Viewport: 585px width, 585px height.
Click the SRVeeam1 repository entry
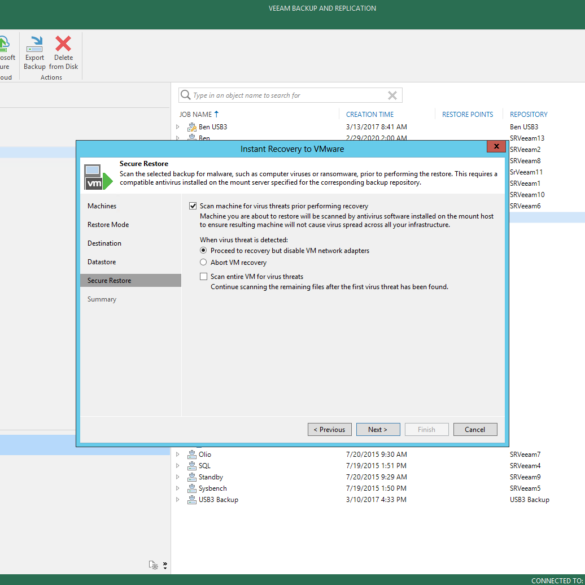525,183
